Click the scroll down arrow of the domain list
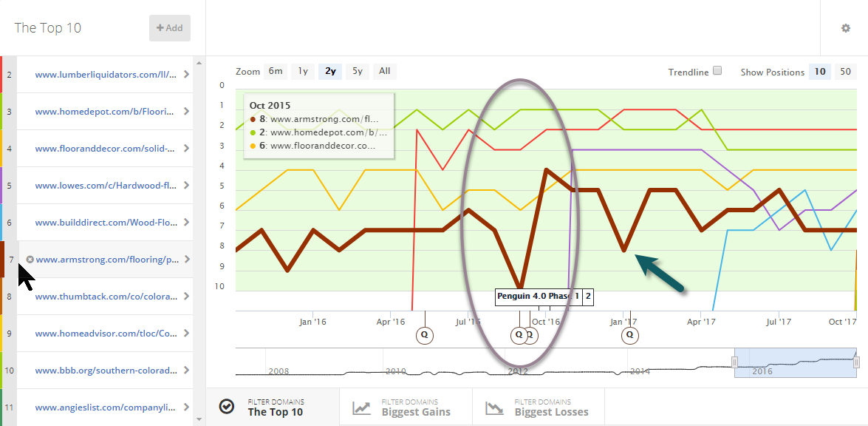The height and width of the screenshot is (426, 868). coord(199,421)
